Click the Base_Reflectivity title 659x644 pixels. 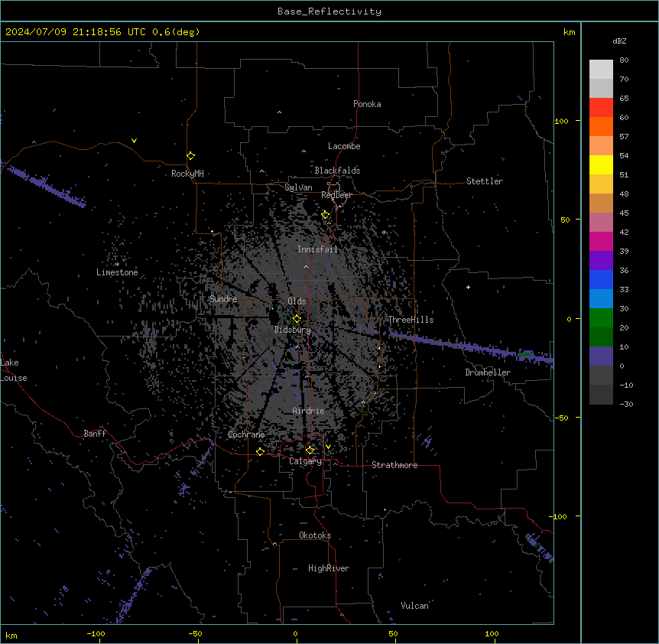click(329, 11)
